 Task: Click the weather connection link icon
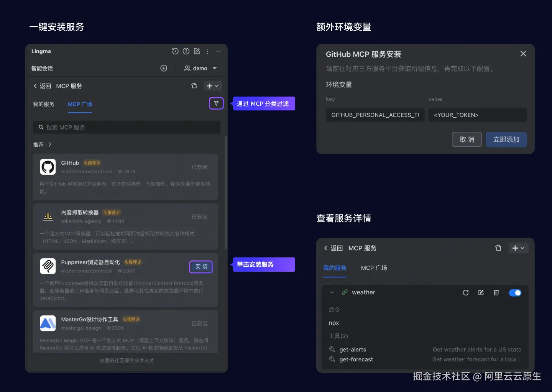[345, 292]
